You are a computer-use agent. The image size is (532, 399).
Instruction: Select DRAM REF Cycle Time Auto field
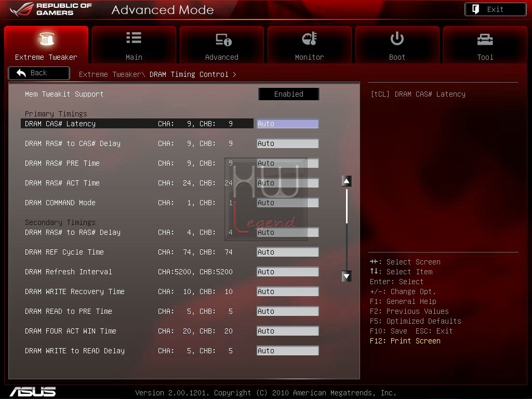(x=288, y=252)
